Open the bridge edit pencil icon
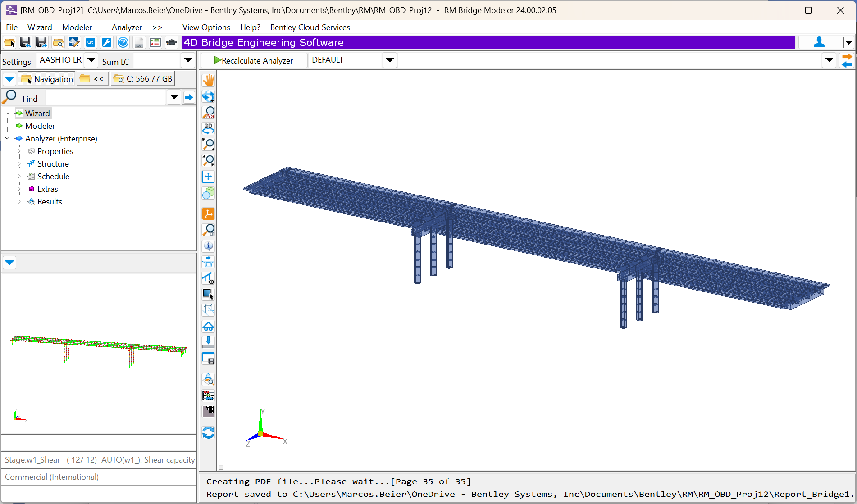 click(74, 43)
